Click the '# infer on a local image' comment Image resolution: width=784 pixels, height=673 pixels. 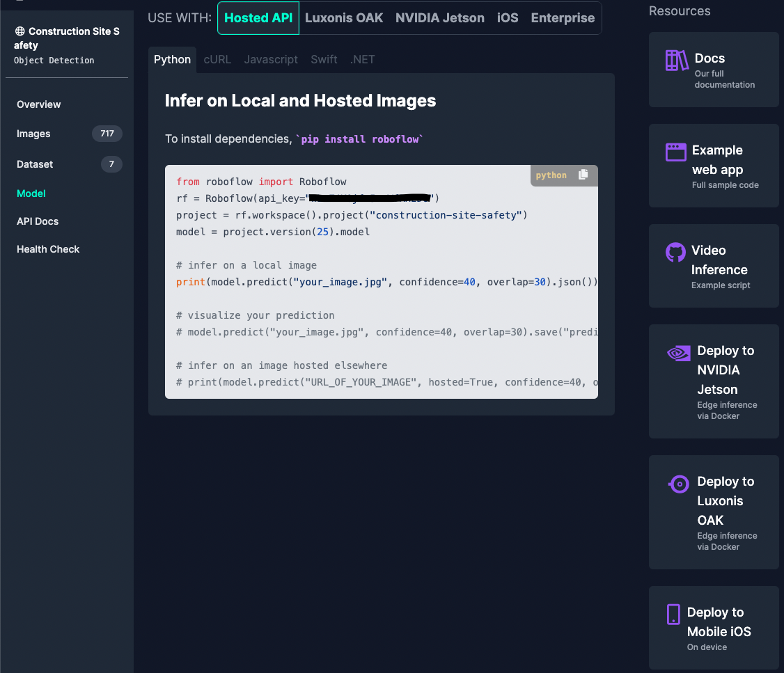click(x=246, y=265)
